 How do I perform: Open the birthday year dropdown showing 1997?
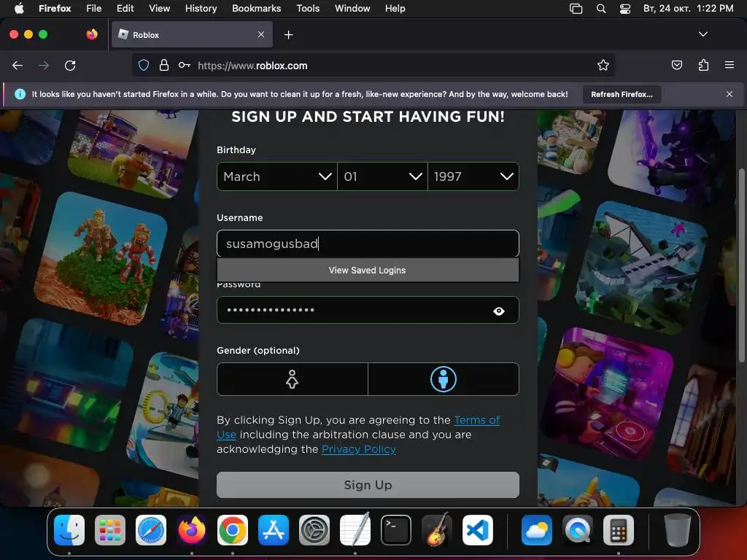pos(473,176)
